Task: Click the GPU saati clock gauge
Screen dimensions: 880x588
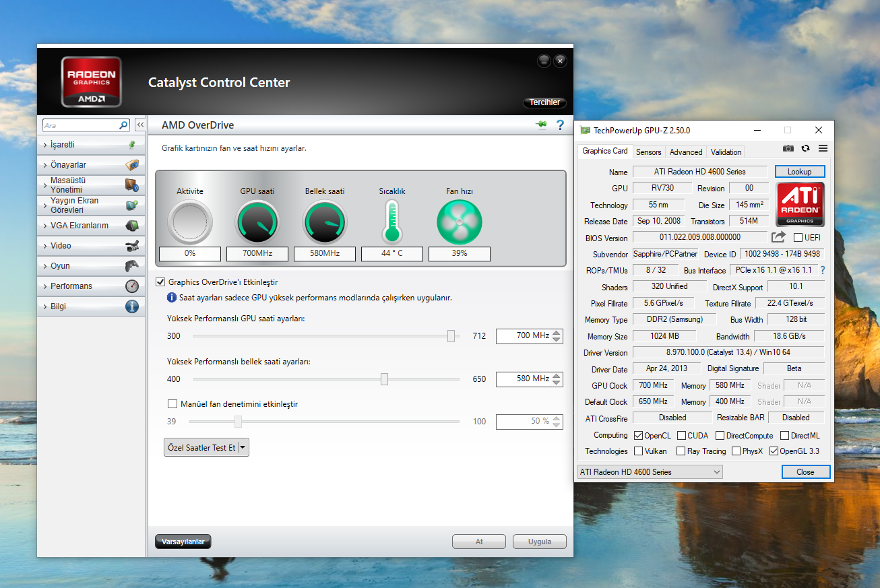Action: coord(257,222)
